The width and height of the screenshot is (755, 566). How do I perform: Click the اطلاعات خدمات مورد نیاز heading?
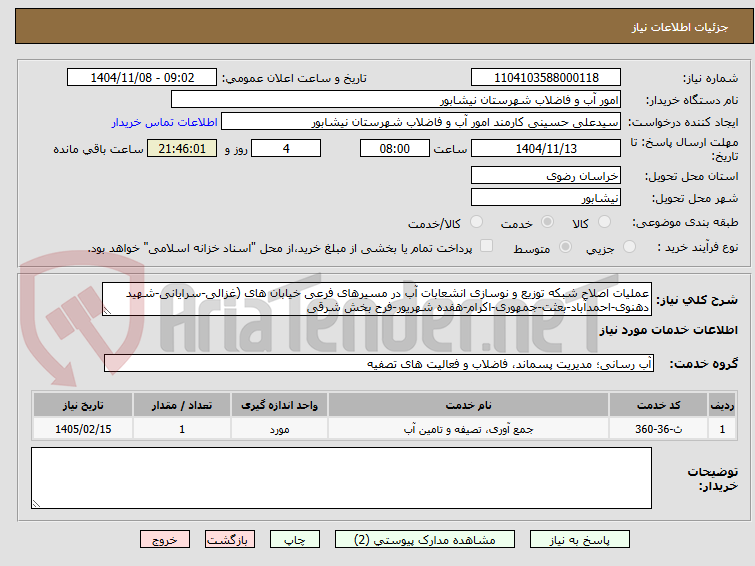pos(668,330)
